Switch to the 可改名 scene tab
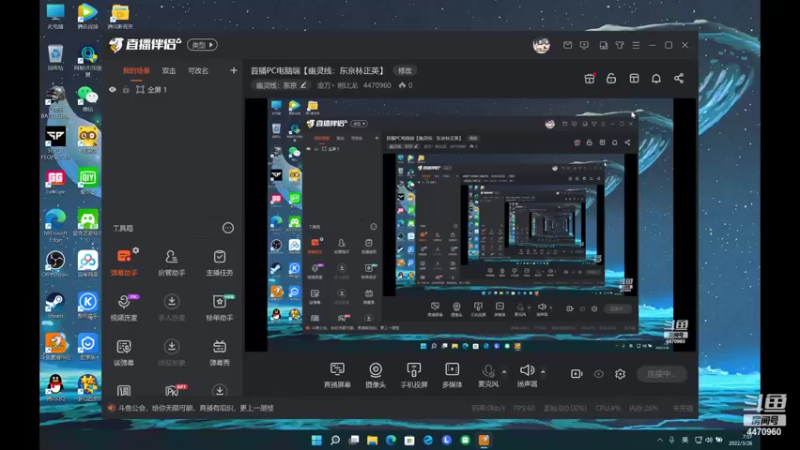The image size is (800, 450). (x=198, y=70)
